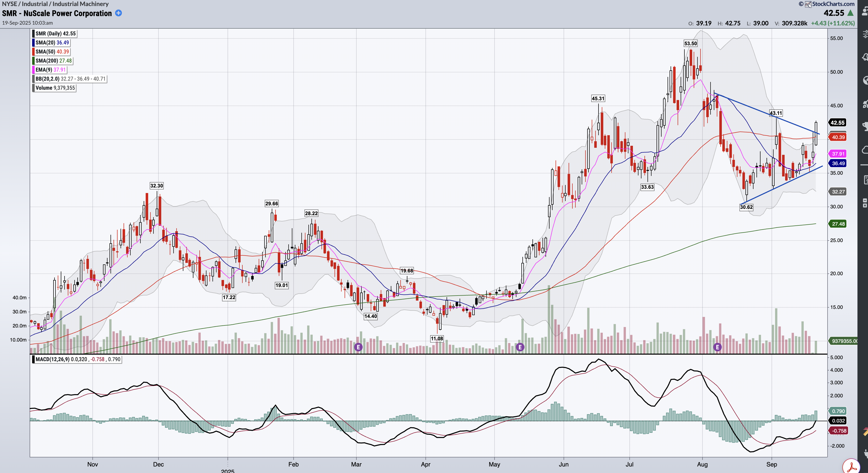The image size is (868, 473).
Task: Click the SMR (Daily) 42.55 legend label
Action: tap(55, 34)
